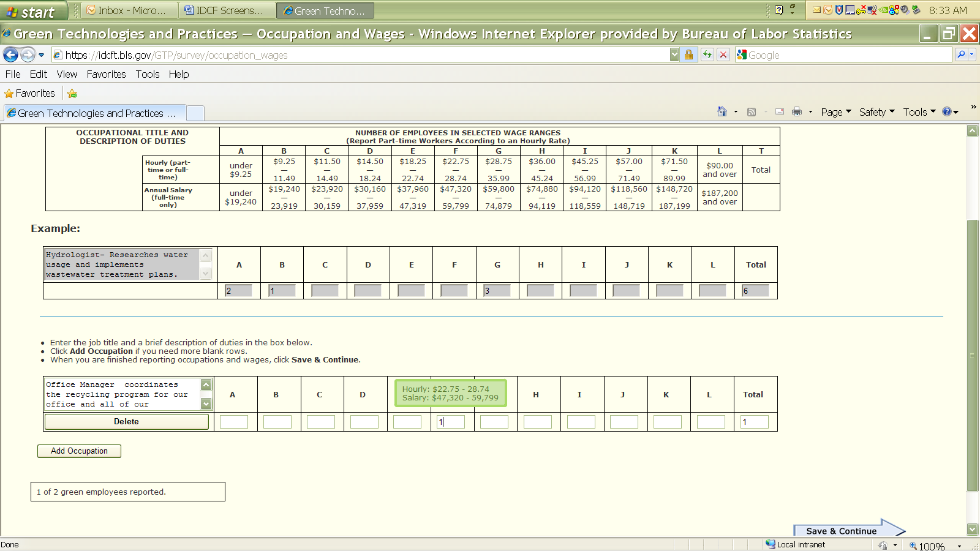The image size is (980, 551).
Task: Expand the Safety dropdown menu
Action: [876, 112]
